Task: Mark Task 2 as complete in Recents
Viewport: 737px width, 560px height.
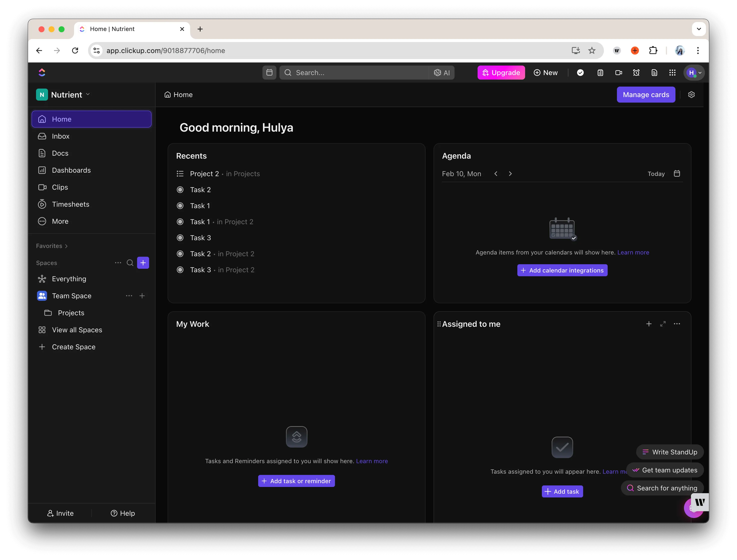Action: (180, 189)
